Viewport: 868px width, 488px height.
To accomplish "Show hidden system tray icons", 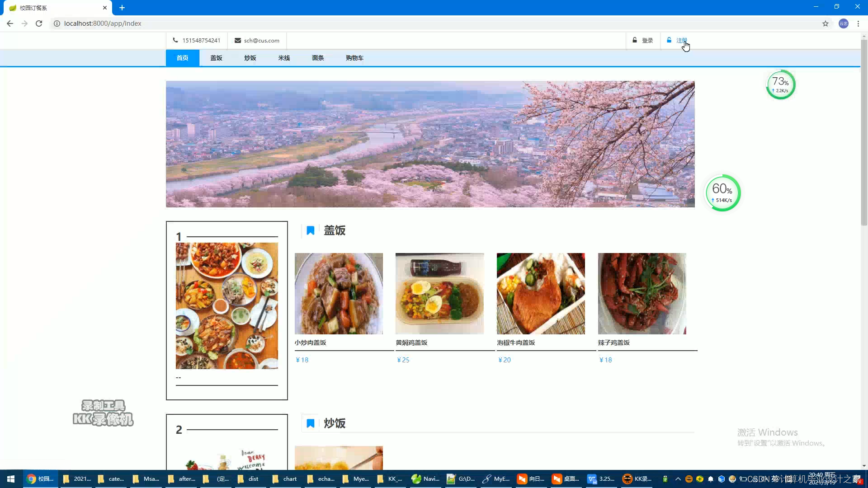I will [x=678, y=479].
